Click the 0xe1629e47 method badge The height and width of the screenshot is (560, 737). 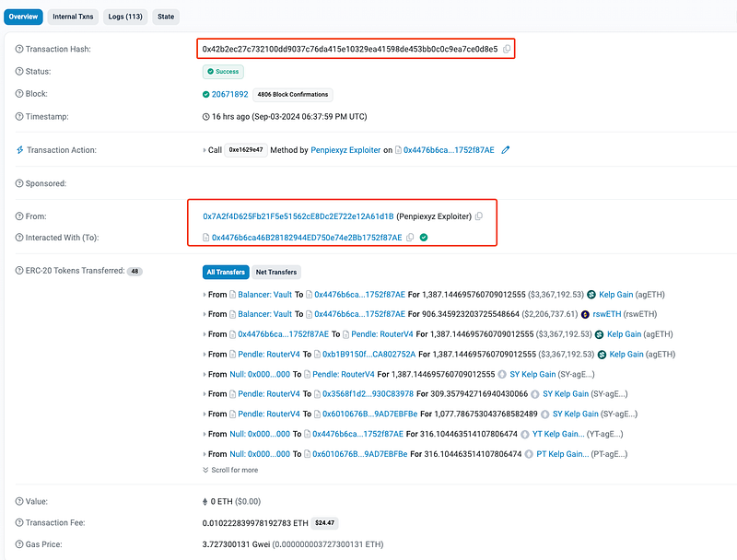pyautogui.click(x=245, y=150)
